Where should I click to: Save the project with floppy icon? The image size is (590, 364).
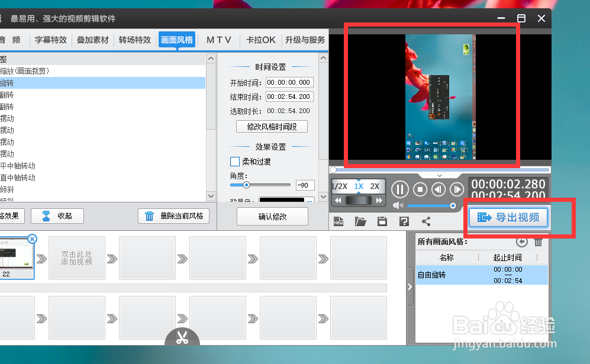pyautogui.click(x=382, y=221)
